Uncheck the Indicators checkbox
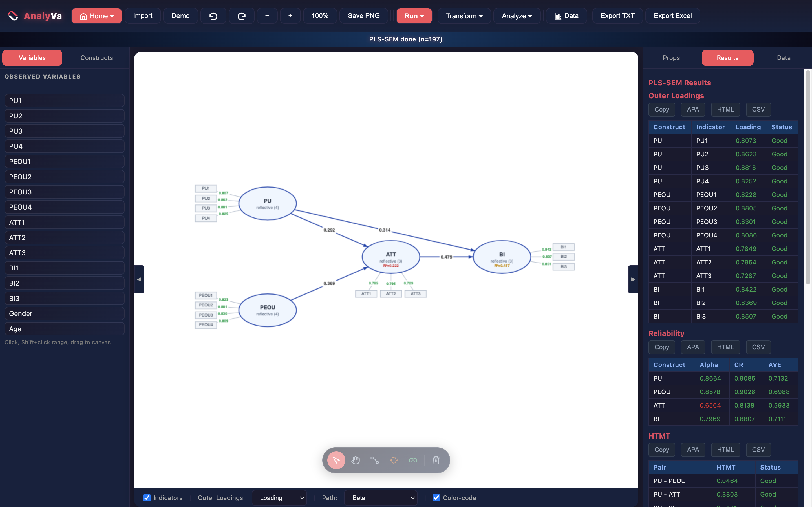The height and width of the screenshot is (507, 812). point(147,498)
